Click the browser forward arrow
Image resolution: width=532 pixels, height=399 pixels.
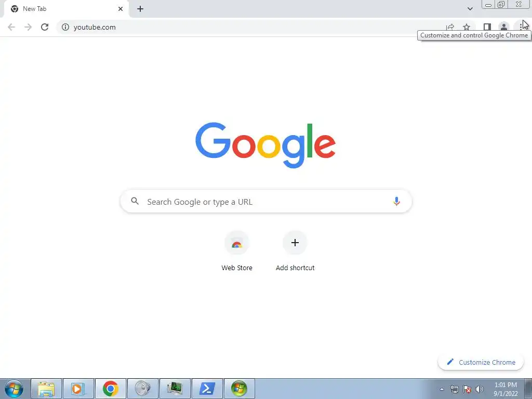28,27
